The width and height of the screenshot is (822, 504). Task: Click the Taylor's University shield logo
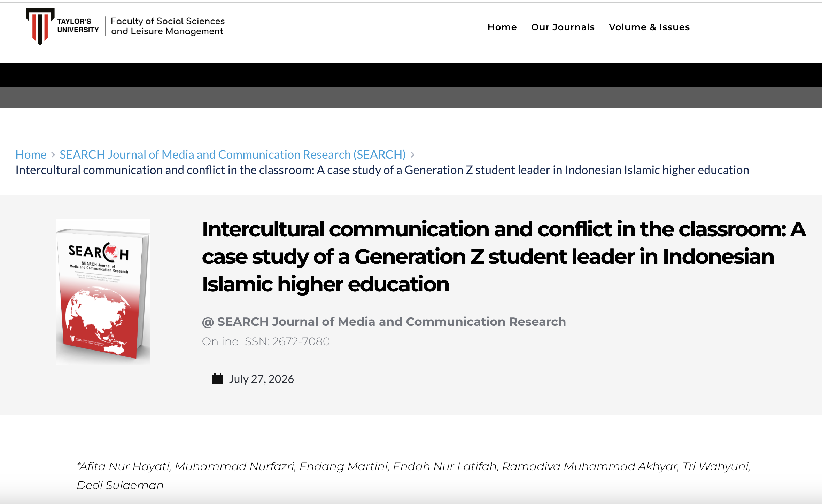[40, 26]
